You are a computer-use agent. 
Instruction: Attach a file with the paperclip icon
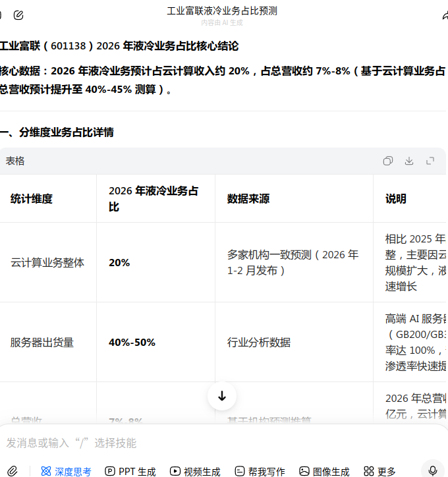coord(13,471)
